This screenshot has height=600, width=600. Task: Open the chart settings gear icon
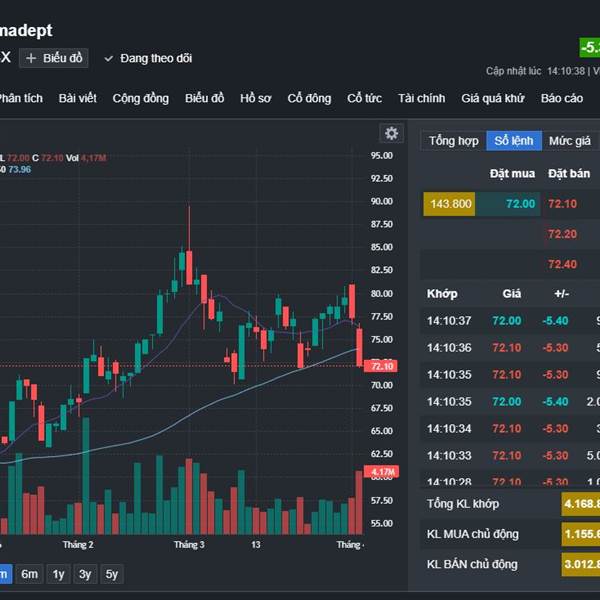pos(392,133)
